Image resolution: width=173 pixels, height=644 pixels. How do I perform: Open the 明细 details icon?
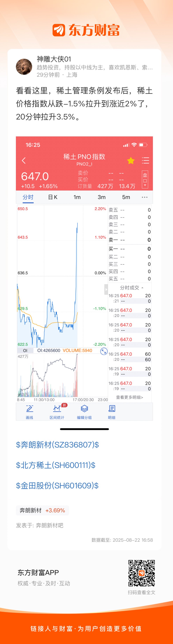112,412
